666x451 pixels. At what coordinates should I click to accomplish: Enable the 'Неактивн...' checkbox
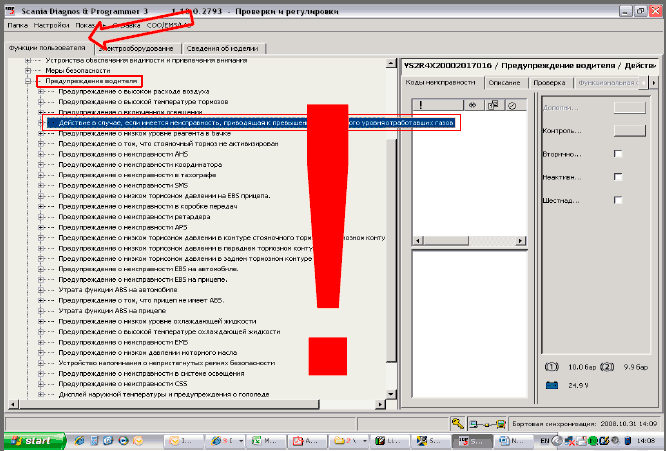pos(617,176)
